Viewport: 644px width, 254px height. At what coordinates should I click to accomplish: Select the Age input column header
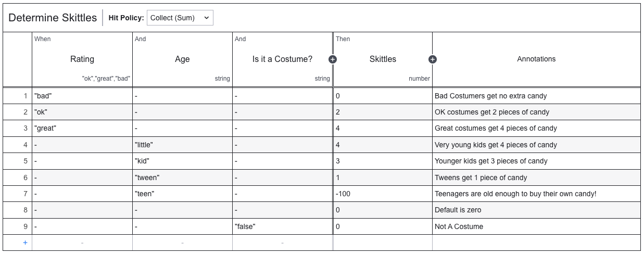182,59
